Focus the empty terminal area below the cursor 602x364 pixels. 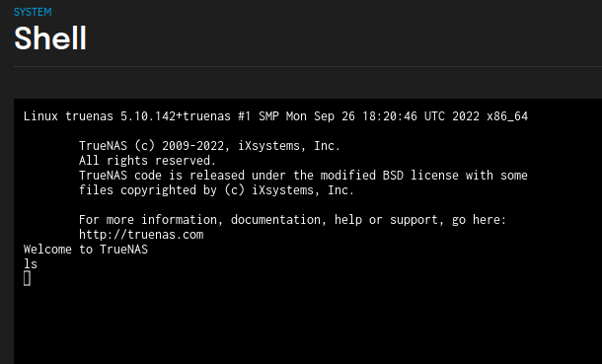pyautogui.click(x=308, y=327)
